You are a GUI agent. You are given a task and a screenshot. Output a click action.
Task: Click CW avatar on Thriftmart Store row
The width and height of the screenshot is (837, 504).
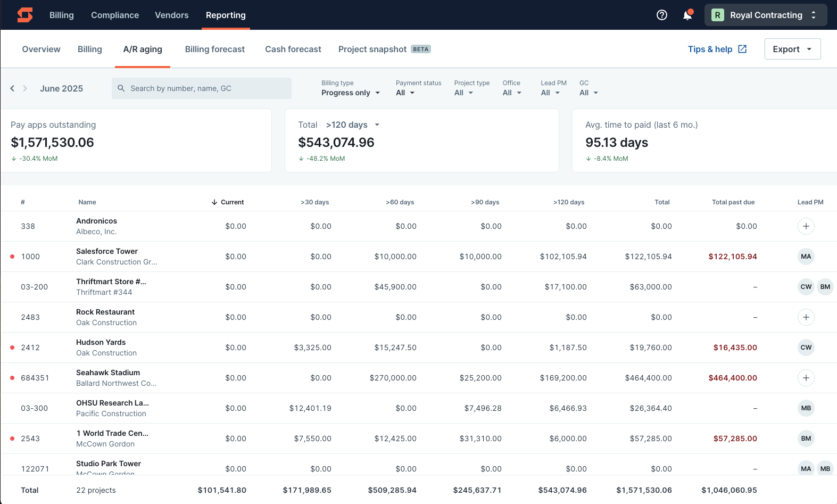(x=806, y=287)
